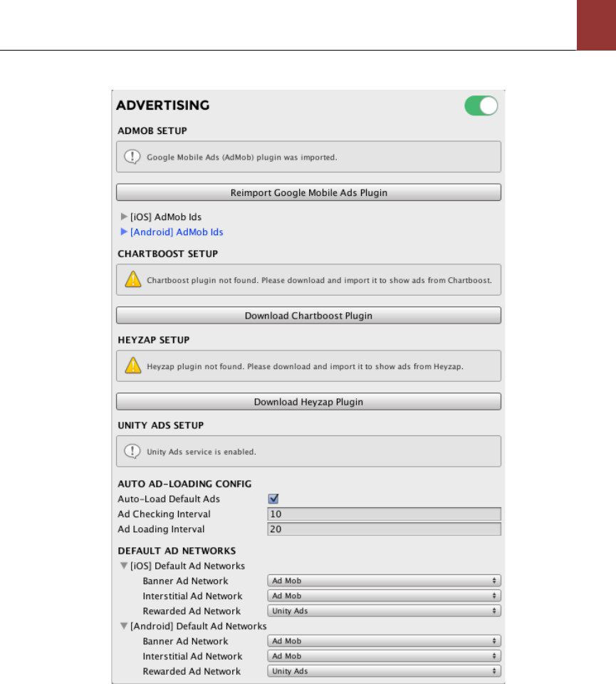Screen dimensions: 616x684
Task: Click the CHARTBOOST SETUP section label
Action: click(167, 254)
